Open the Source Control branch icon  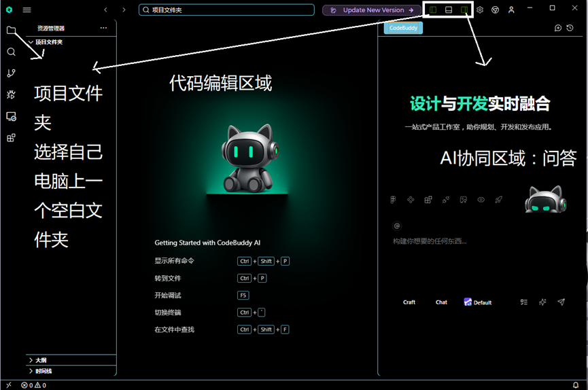12,73
